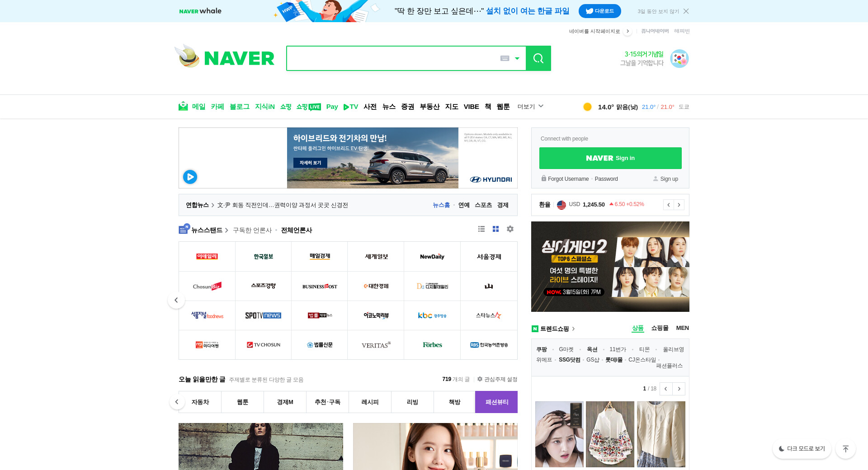The width and height of the screenshot is (868, 470).
Task: Open the 스포츠 news link
Action: click(x=483, y=205)
